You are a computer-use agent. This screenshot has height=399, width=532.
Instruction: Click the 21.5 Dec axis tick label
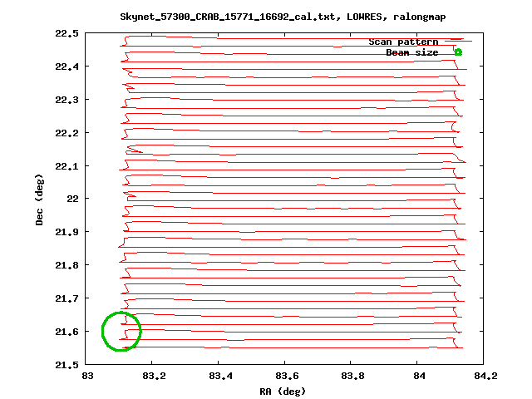click(x=66, y=365)
